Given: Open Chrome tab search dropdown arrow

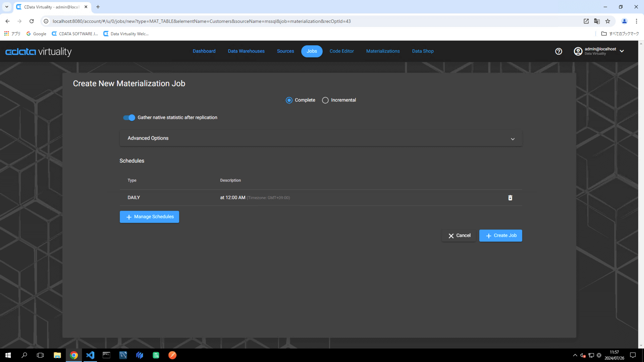Looking at the screenshot, I should coord(7,7).
